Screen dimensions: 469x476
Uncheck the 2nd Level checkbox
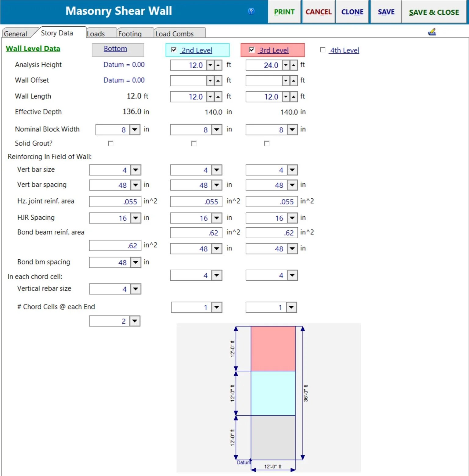point(174,50)
